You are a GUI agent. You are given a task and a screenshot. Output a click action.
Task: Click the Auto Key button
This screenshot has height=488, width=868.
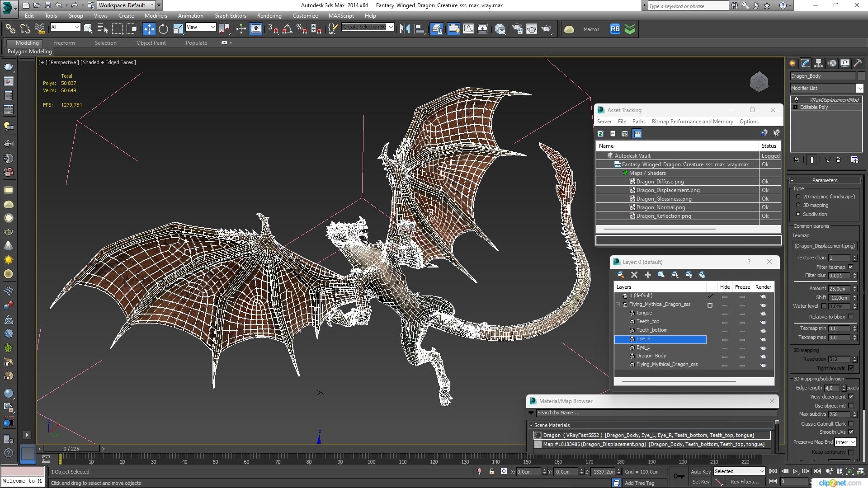(x=700, y=471)
